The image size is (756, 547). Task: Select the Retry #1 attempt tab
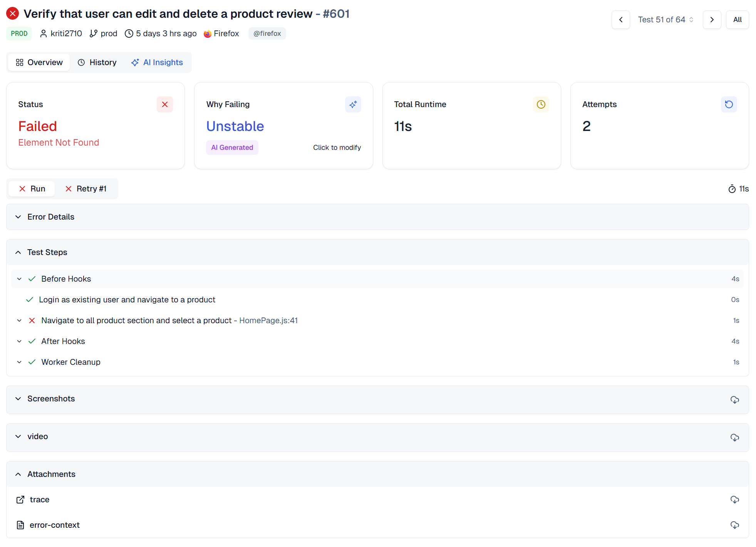[86, 189]
